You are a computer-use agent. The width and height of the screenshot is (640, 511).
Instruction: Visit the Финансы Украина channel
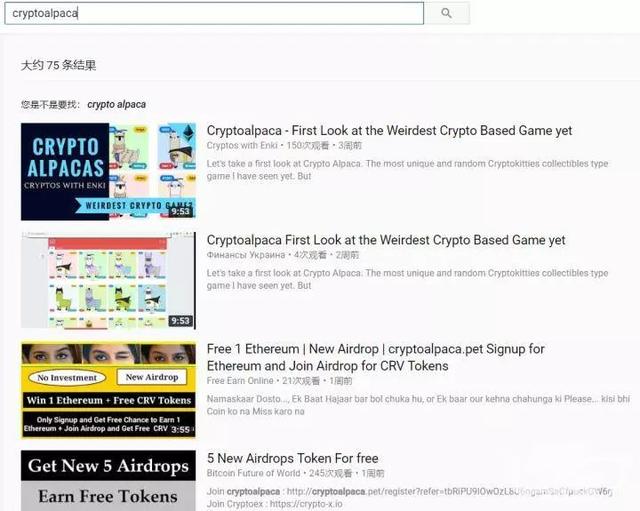246,255
